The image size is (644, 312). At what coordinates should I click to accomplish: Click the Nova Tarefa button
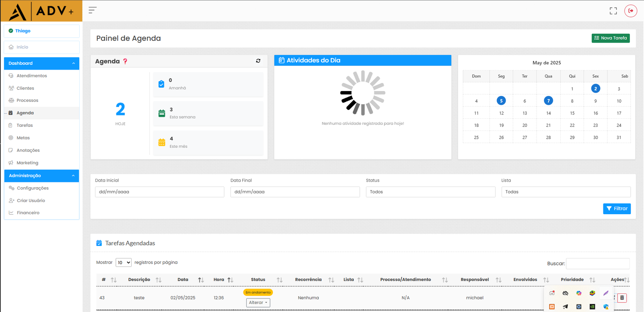point(610,38)
